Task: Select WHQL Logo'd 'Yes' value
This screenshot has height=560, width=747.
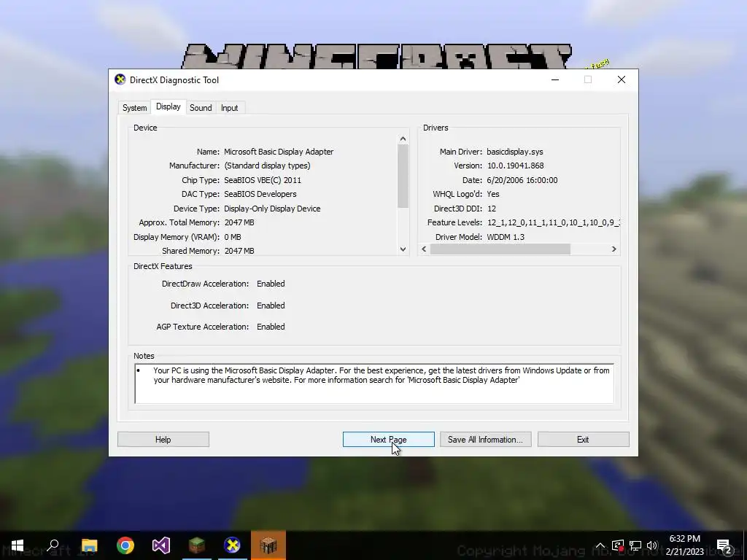Action: 493,194
